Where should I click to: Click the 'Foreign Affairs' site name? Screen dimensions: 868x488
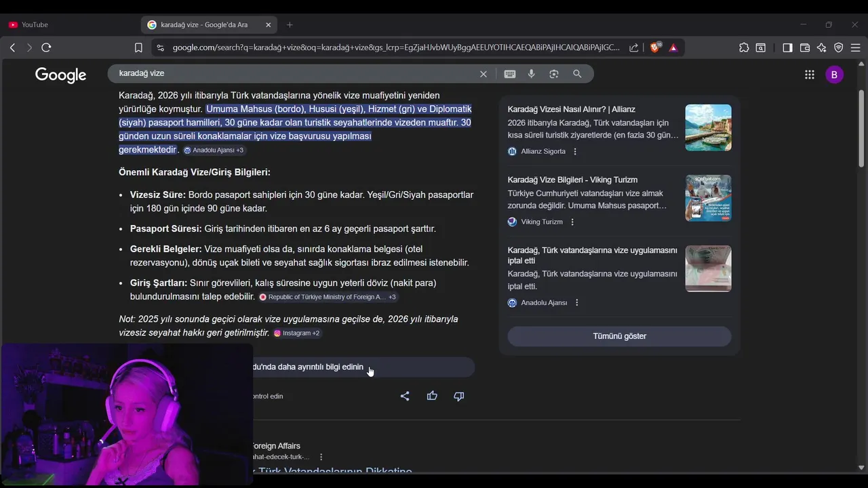(275, 446)
